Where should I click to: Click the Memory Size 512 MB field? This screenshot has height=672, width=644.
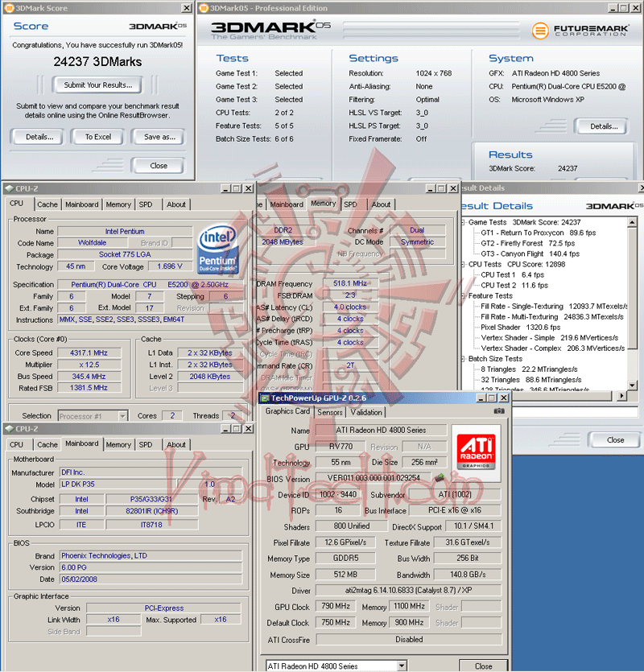pos(345,575)
